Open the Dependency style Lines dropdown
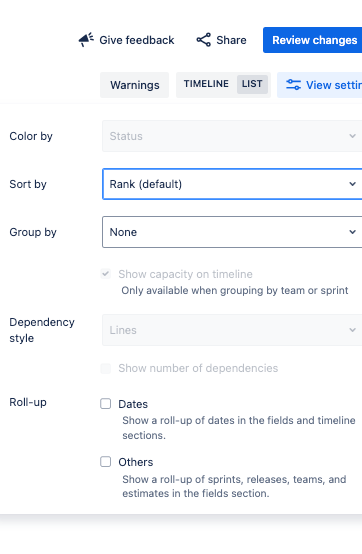This screenshot has width=362, height=554. (232, 330)
